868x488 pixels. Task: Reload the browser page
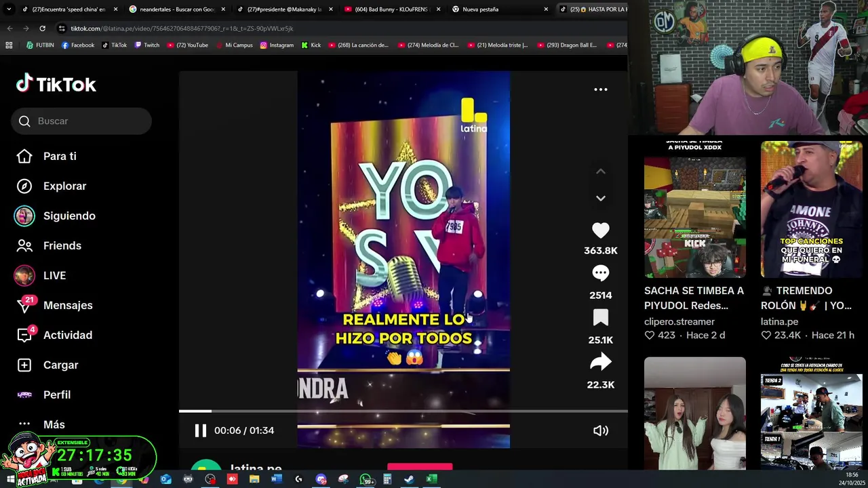point(42,28)
